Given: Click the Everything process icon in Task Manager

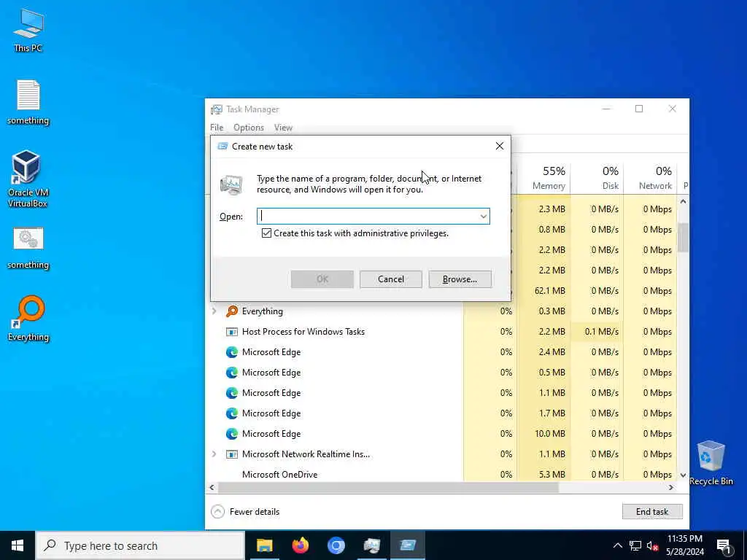Looking at the screenshot, I should point(232,311).
